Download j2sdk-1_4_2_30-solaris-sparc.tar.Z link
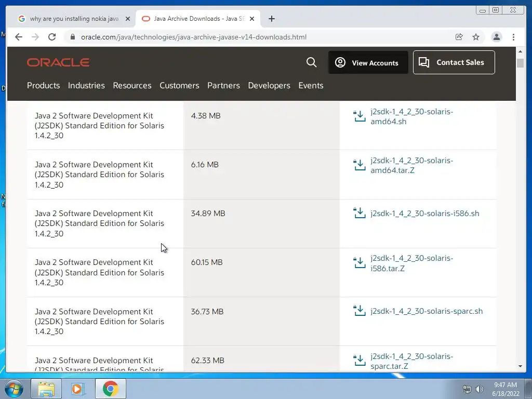The height and width of the screenshot is (399, 532). (411, 362)
